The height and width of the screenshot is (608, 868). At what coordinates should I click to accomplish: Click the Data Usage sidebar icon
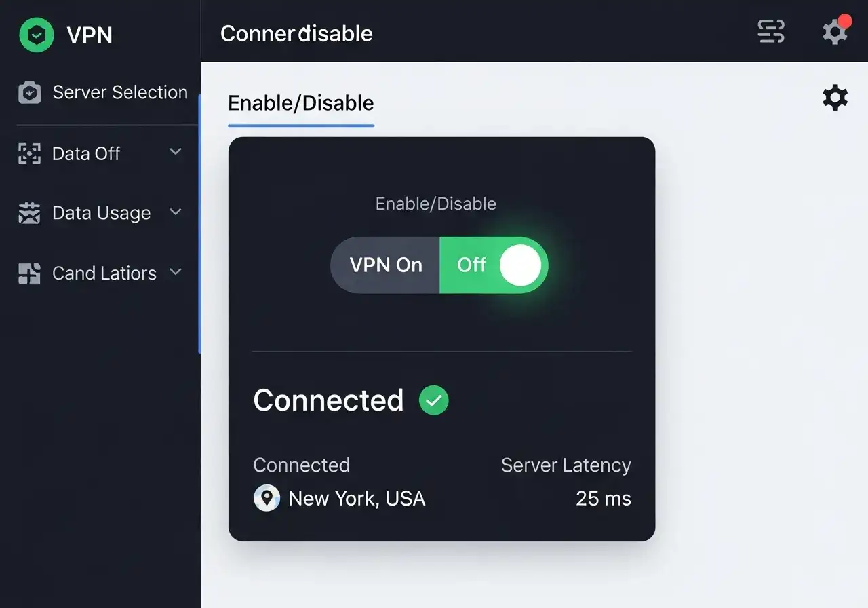(x=28, y=212)
